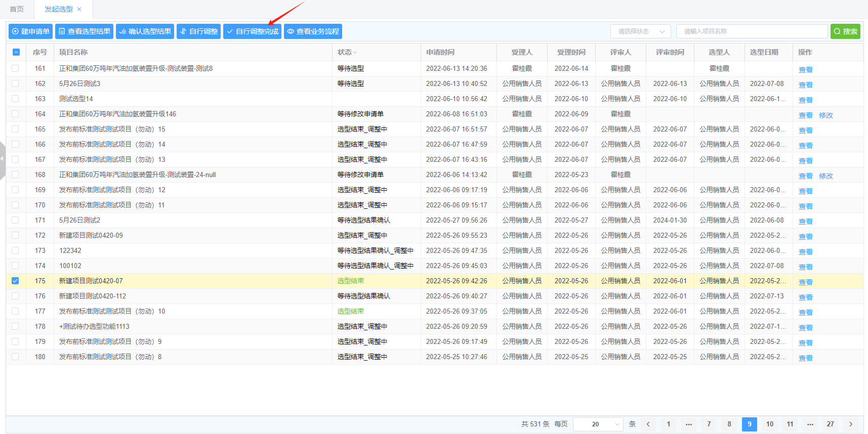Check the checkbox for row 161

point(15,68)
